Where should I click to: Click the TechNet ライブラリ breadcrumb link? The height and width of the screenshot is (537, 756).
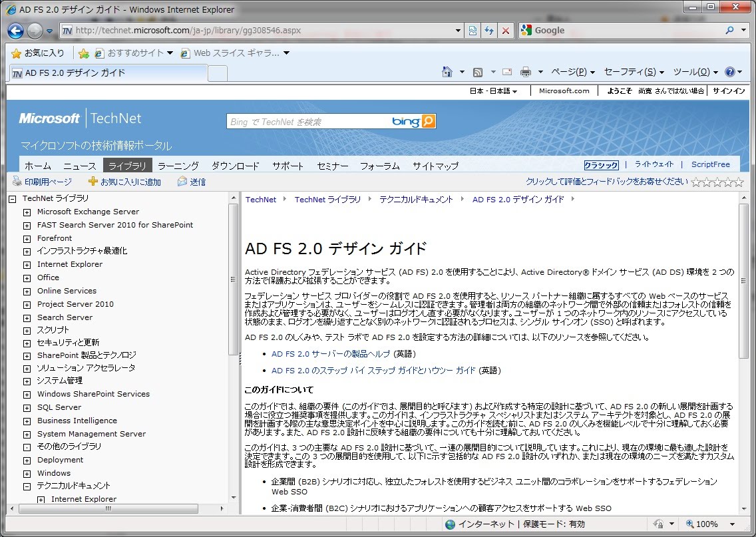pyautogui.click(x=327, y=200)
